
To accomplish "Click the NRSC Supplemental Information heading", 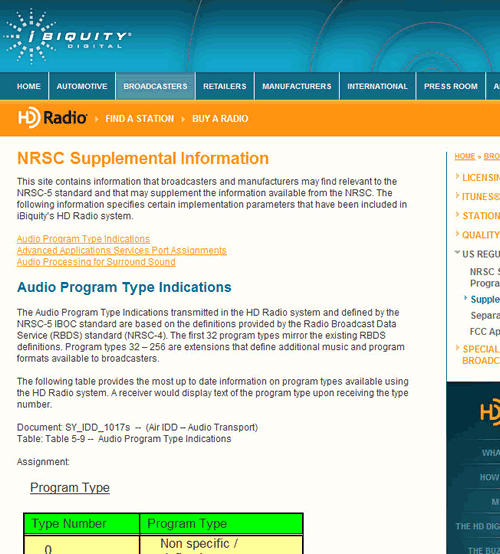I will (x=143, y=158).
